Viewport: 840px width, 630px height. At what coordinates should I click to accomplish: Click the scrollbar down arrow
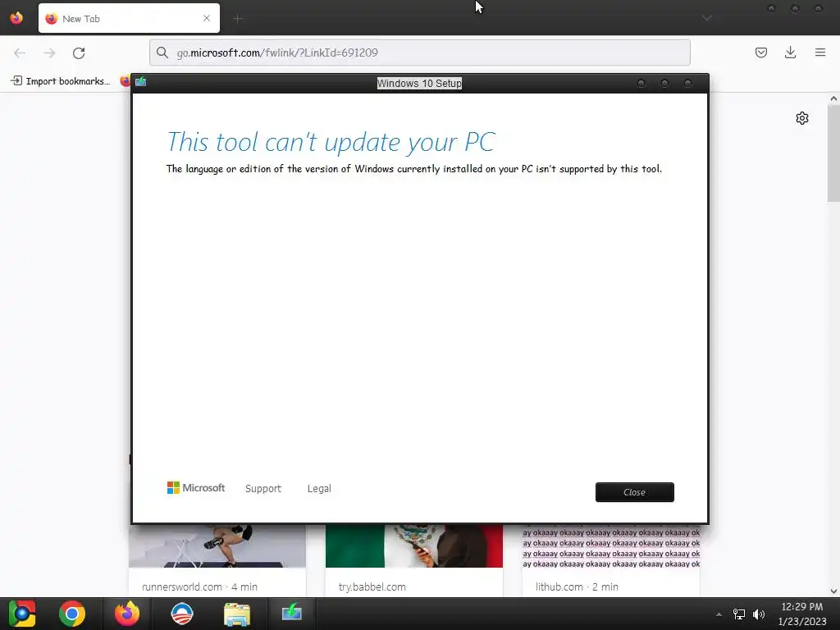(x=833, y=591)
